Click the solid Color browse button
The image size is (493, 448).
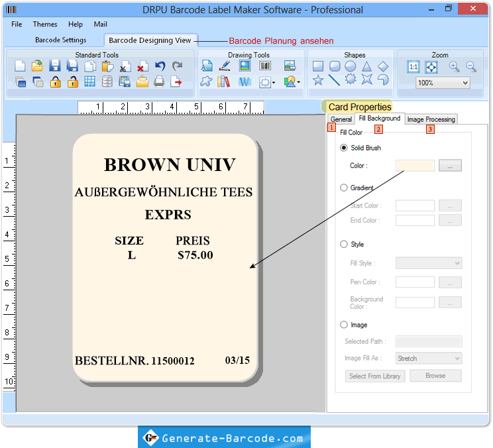(x=450, y=166)
